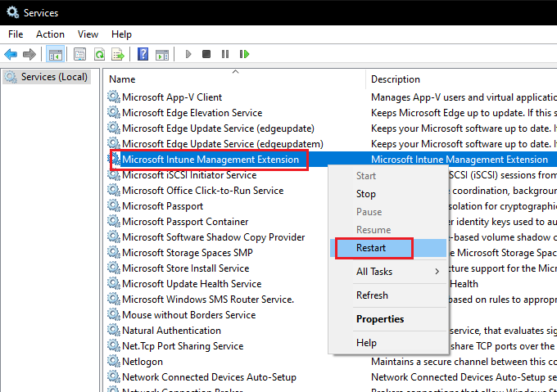The height and width of the screenshot is (392, 557).
Task: Click gear icon beside Mouse without Borders Service
Action: (114, 315)
